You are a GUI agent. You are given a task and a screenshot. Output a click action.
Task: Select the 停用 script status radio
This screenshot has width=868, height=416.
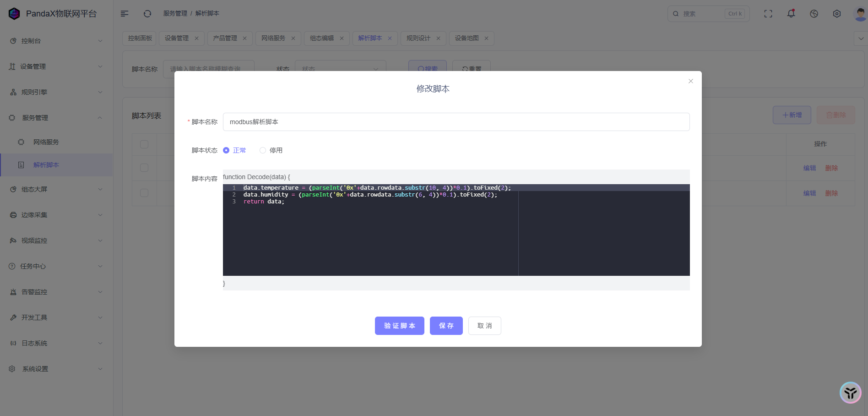(x=263, y=150)
